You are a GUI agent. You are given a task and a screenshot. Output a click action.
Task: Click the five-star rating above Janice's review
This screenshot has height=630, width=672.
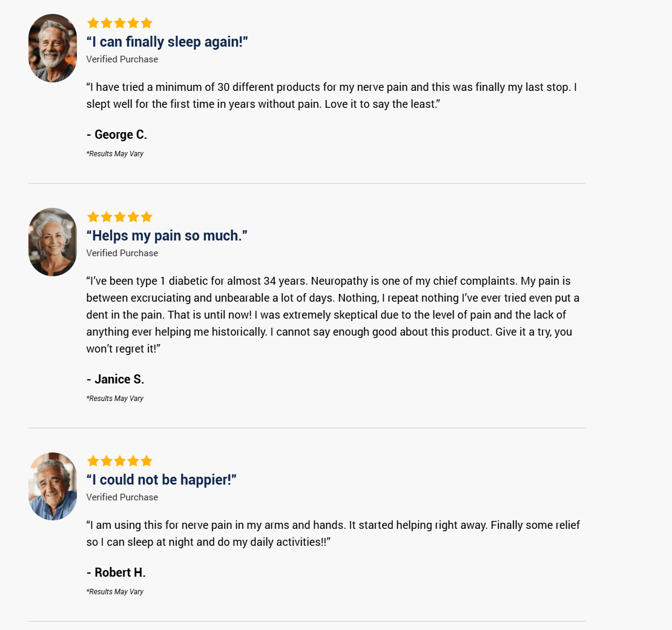119,217
